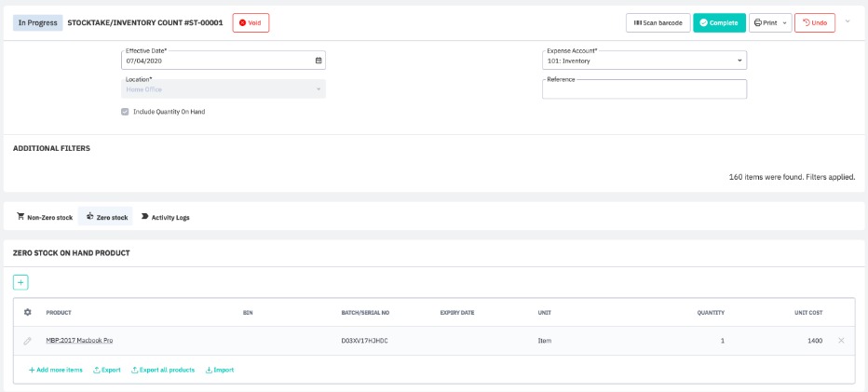This screenshot has height=392, width=868.
Task: Click pencil edit icon for Macbook Pro row
Action: point(27,341)
